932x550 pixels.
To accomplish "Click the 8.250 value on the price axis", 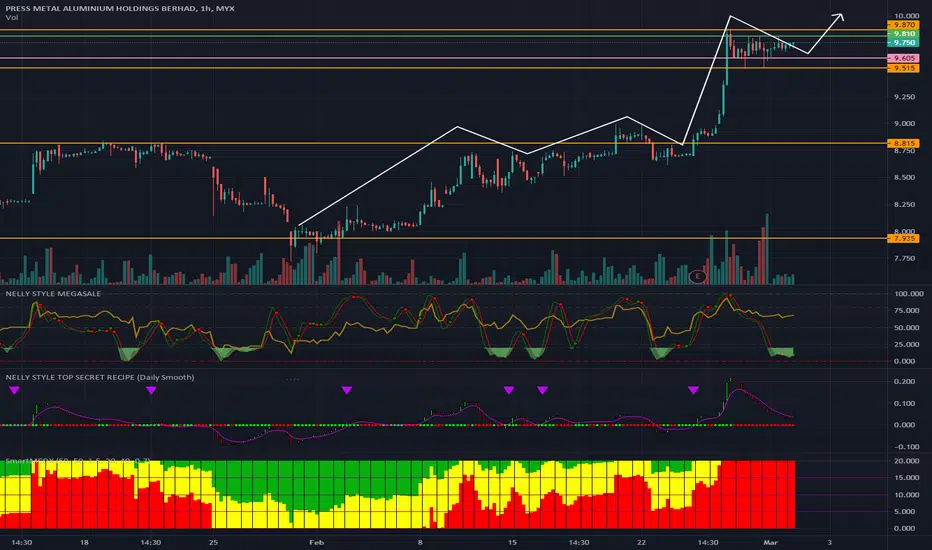I will pos(905,205).
